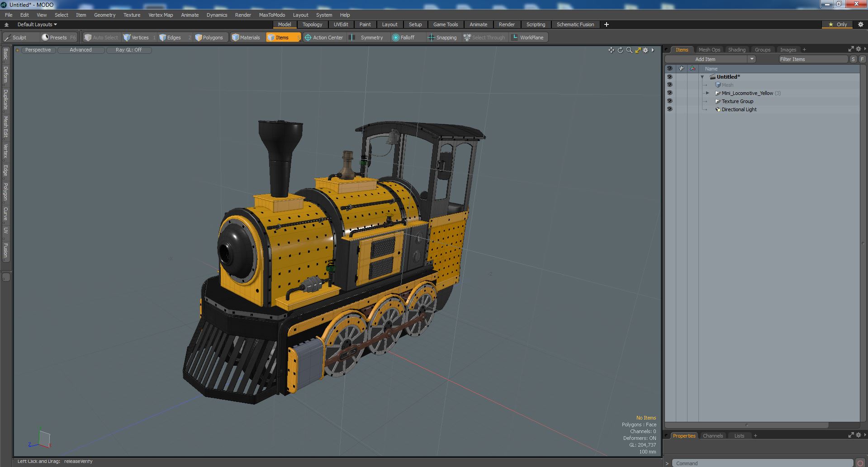Click the Properties panel expand arrows icon
Viewport: 868px width, 467px height.
click(x=851, y=435)
